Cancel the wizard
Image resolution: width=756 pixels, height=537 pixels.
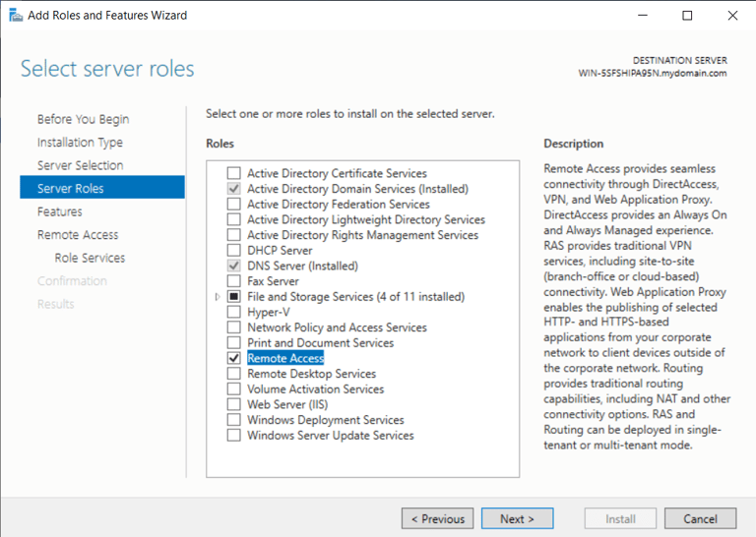coord(700,518)
